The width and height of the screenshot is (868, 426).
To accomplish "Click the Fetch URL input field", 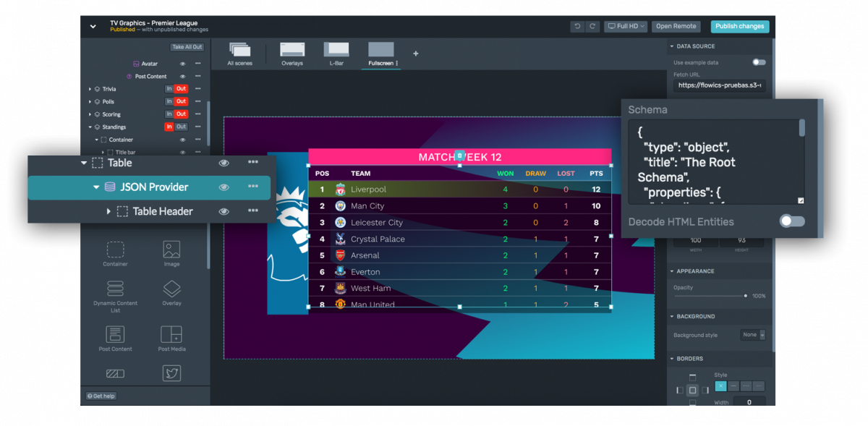I will [720, 85].
